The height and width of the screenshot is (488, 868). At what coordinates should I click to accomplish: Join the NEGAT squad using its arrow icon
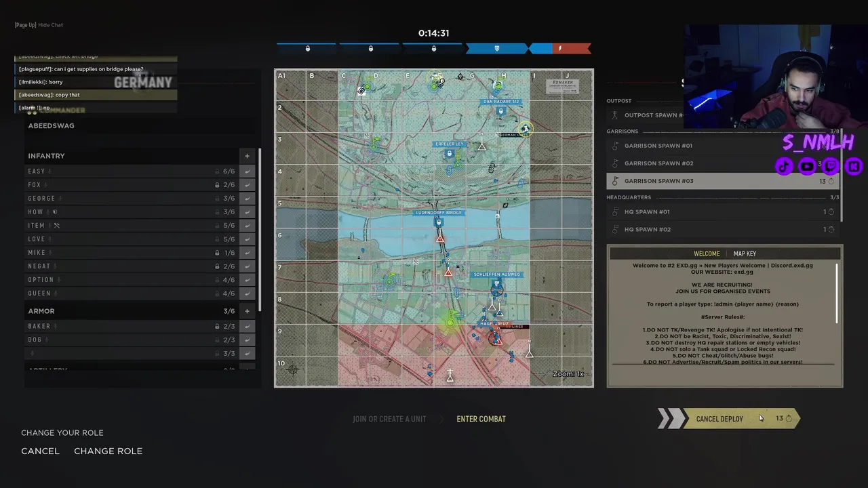tap(247, 266)
